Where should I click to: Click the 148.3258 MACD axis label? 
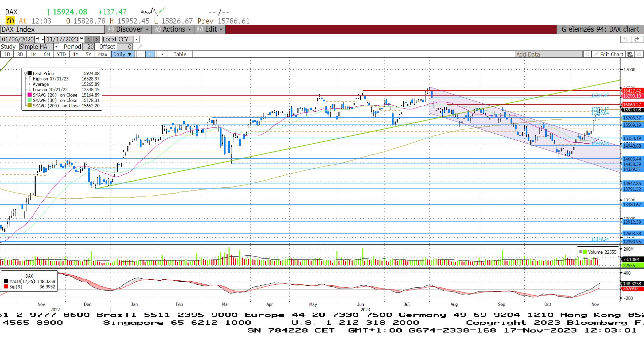(x=632, y=284)
